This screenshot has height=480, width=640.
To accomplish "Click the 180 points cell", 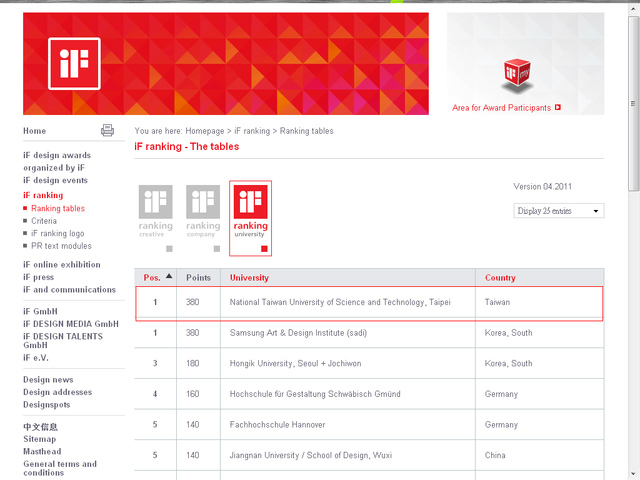I will point(193,364).
